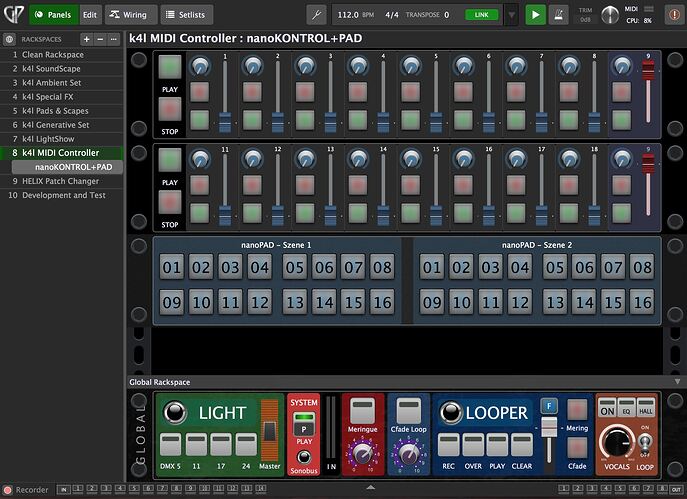Click the looper REC button
This screenshot has width=687, height=499.
[x=449, y=444]
